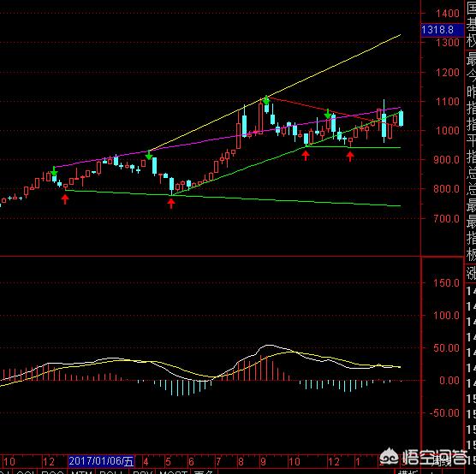Click the green down arrow at the 1100 peak

point(266,100)
